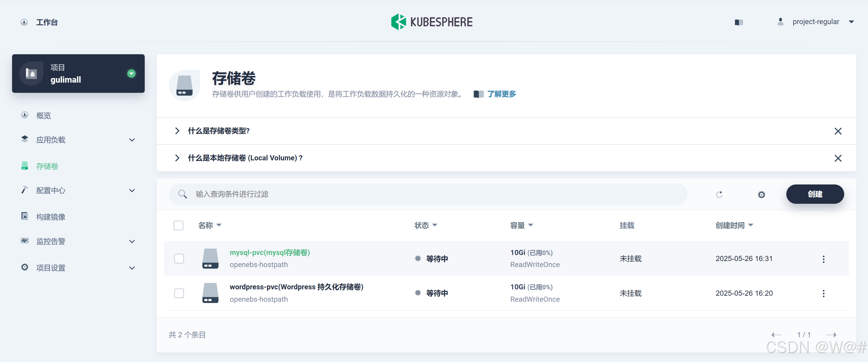Expand the 应用负载 submenu chevron
This screenshot has height=362, width=868.
coord(132,140)
